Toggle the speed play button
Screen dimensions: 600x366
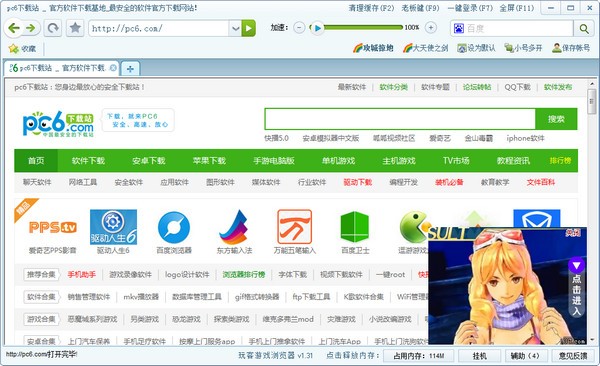point(317,28)
